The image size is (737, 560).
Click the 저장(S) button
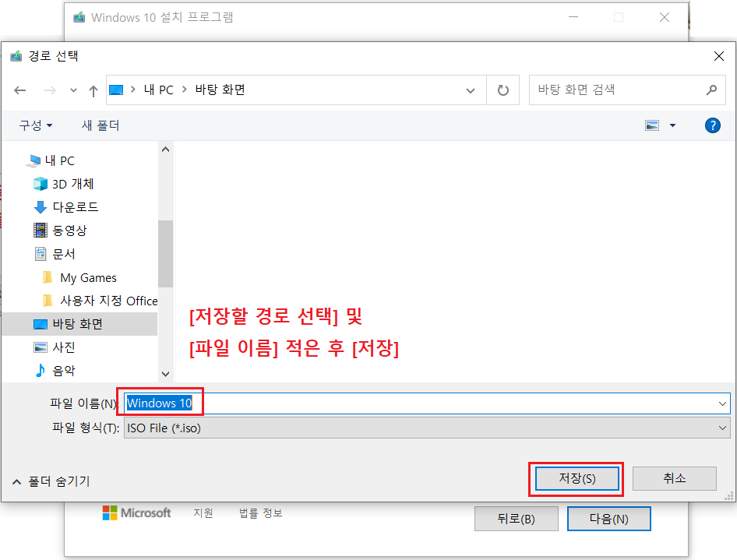tap(577, 479)
